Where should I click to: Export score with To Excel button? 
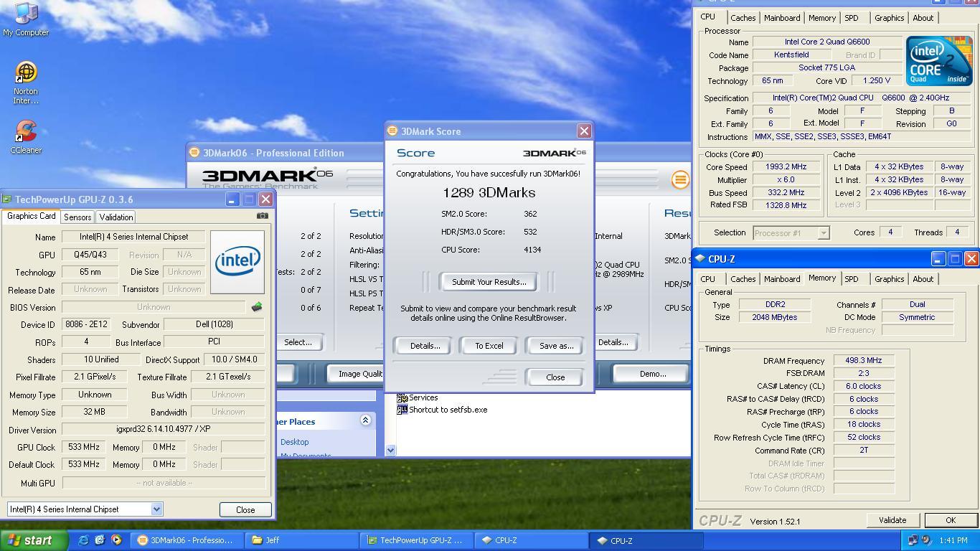point(489,346)
